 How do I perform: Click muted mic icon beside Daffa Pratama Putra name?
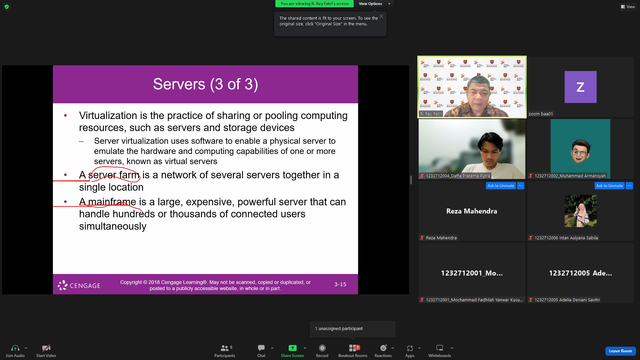(x=422, y=176)
